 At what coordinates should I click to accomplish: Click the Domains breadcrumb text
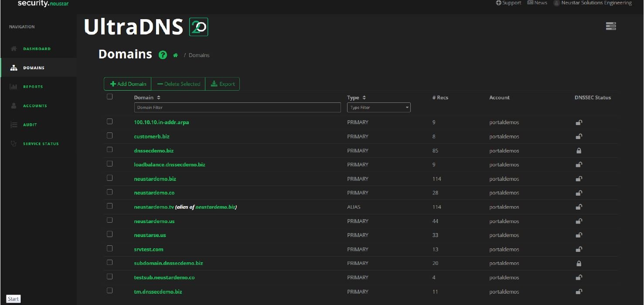[x=199, y=55]
